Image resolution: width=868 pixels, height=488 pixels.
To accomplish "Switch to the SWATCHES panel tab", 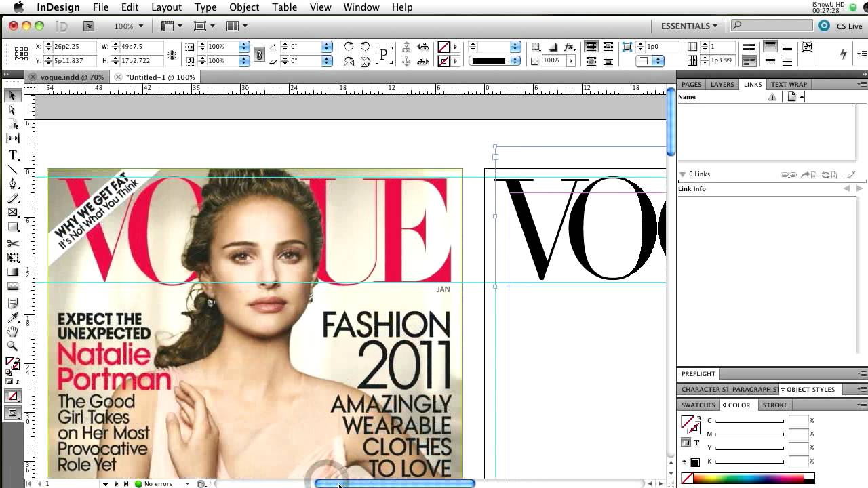I will [x=698, y=405].
